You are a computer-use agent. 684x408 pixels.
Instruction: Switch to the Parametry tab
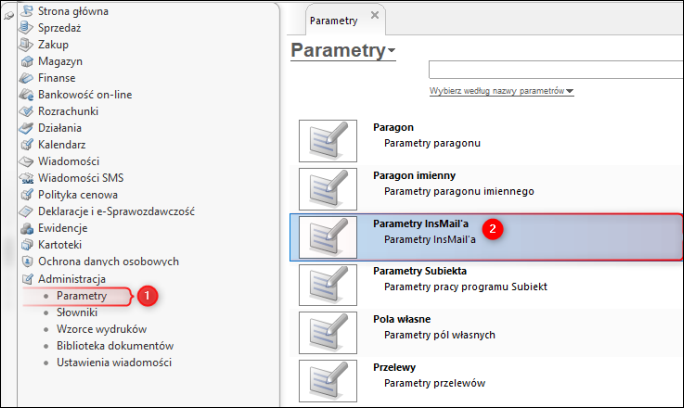point(333,19)
